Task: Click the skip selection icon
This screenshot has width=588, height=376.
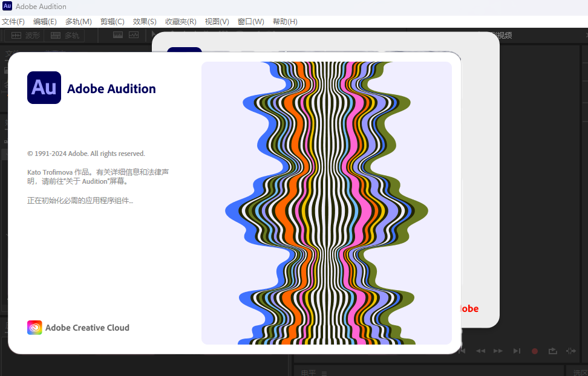Action: click(x=570, y=351)
